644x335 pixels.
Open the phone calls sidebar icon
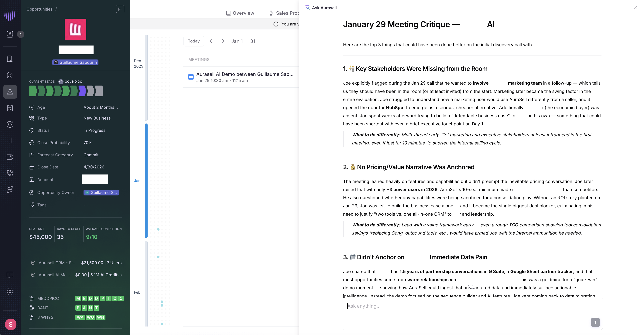[10, 173]
